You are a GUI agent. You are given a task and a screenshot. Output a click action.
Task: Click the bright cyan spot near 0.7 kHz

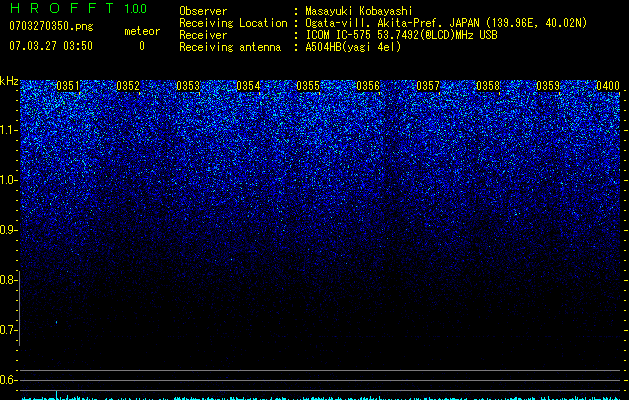57,322
